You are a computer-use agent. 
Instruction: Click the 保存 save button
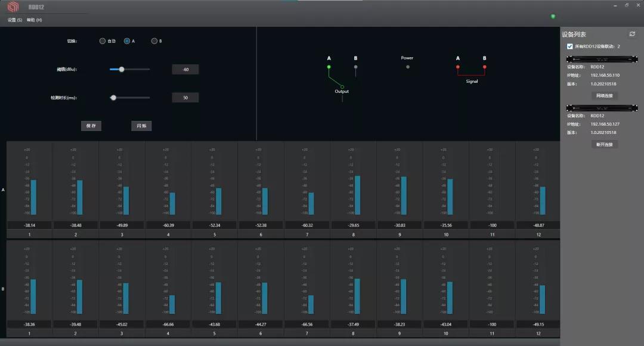91,126
